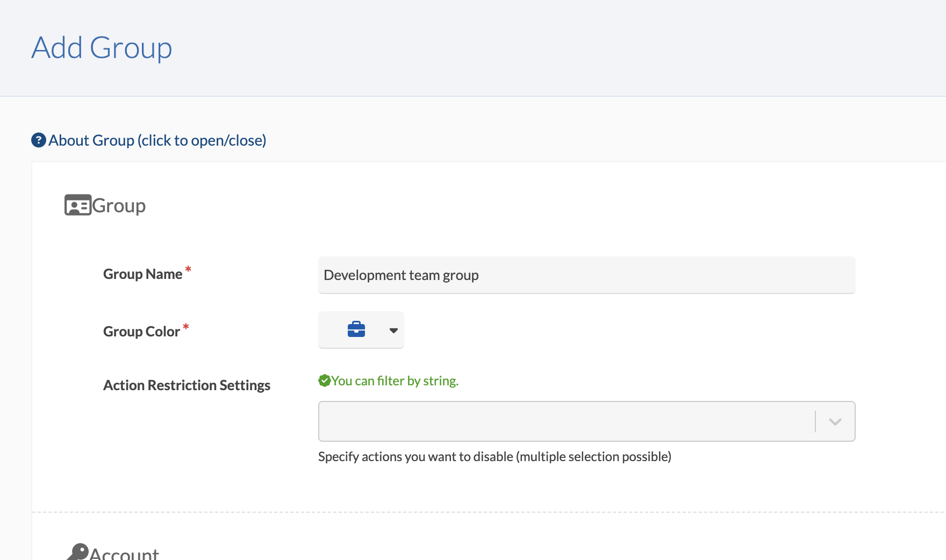Image resolution: width=946 pixels, height=560 pixels.
Task: Click the Add Group page title
Action: [x=102, y=48]
